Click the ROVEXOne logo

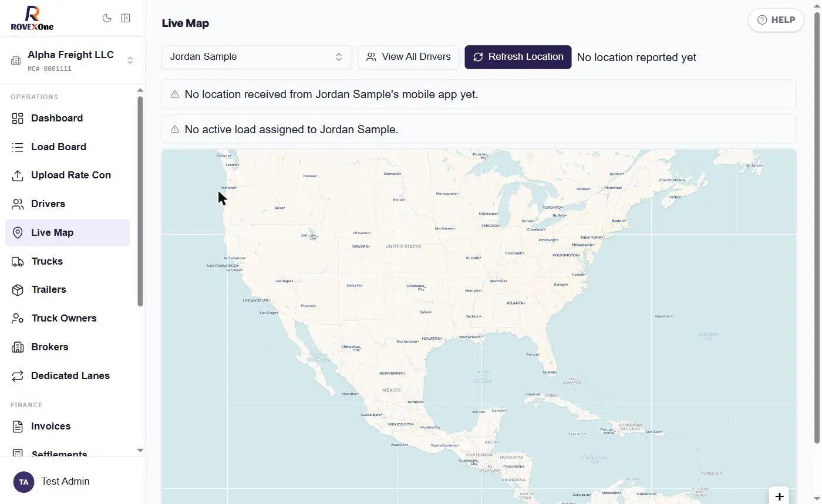point(32,18)
